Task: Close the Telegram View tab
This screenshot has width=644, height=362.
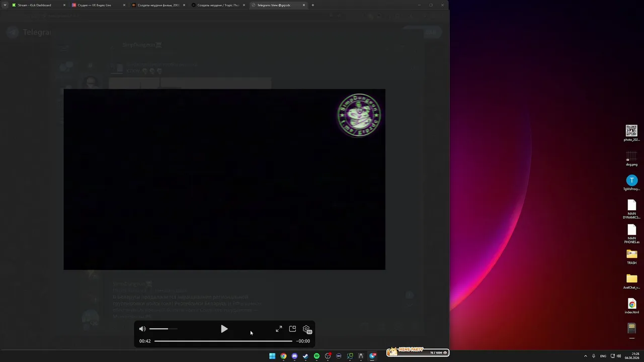Action: coord(304,5)
